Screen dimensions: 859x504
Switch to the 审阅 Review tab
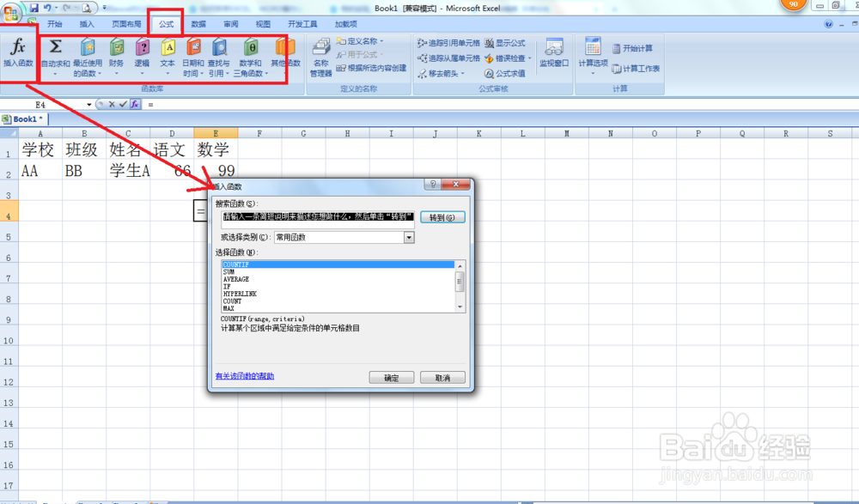click(230, 24)
